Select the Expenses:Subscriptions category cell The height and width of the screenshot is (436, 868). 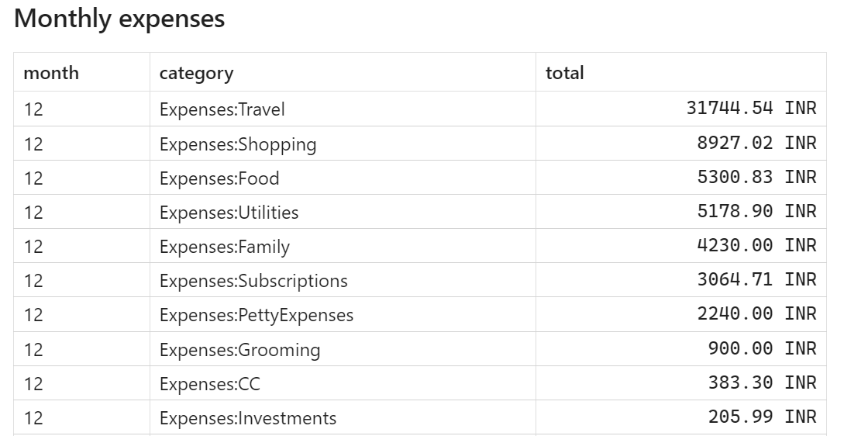(253, 281)
